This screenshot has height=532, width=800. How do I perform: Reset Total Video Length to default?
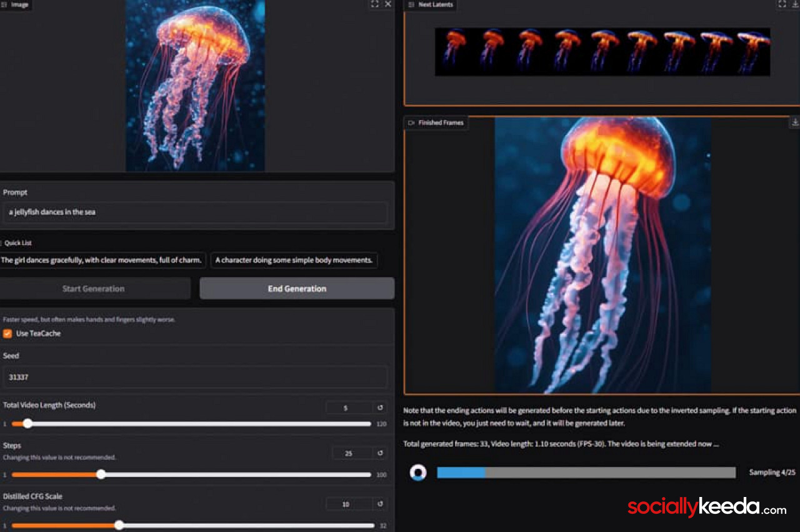(x=380, y=408)
